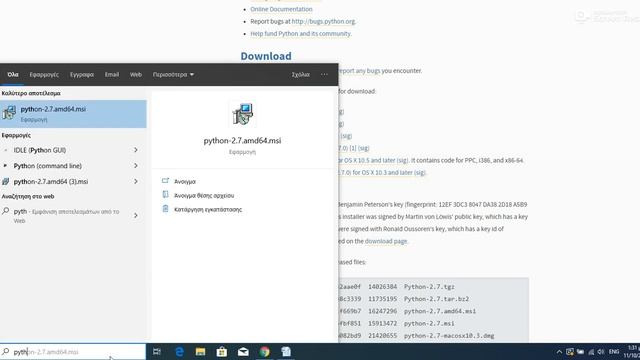Open Help fund Python and its community link
The image size is (640, 360).
tap(300, 33)
